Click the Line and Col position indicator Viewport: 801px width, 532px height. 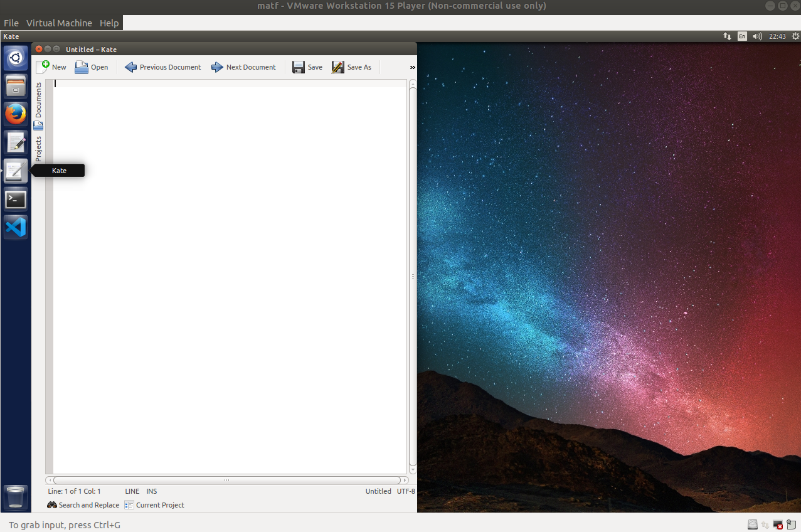coord(74,491)
